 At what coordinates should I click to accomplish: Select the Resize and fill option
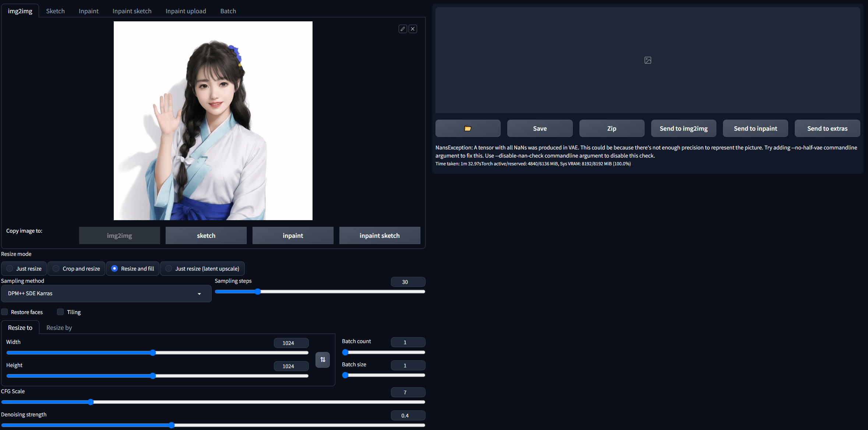pyautogui.click(x=114, y=269)
